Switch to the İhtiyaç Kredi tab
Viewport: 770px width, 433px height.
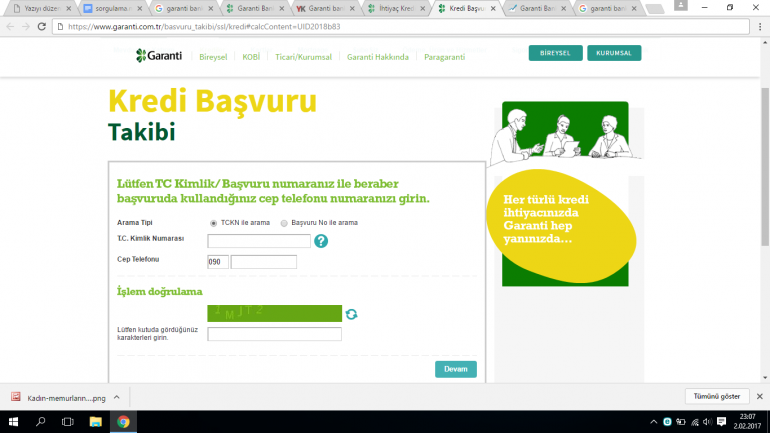coord(394,8)
